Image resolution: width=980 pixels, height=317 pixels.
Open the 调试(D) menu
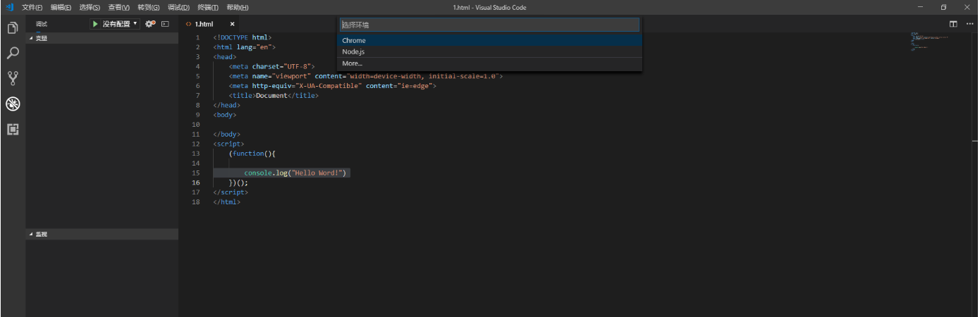[178, 7]
